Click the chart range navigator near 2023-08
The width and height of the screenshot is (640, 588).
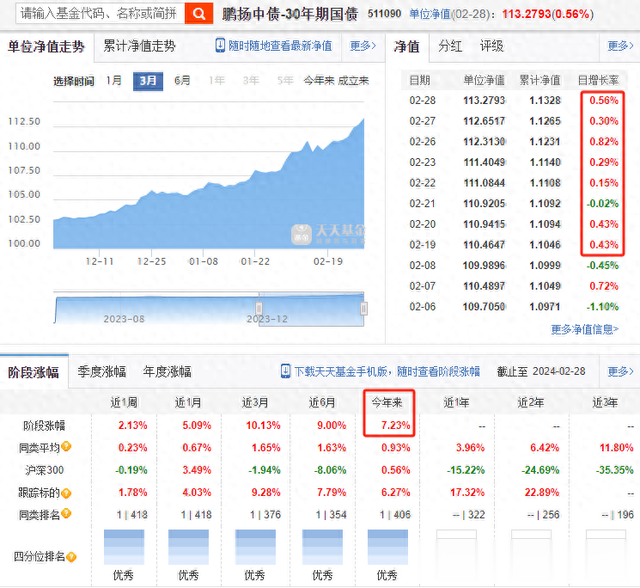[x=124, y=319]
